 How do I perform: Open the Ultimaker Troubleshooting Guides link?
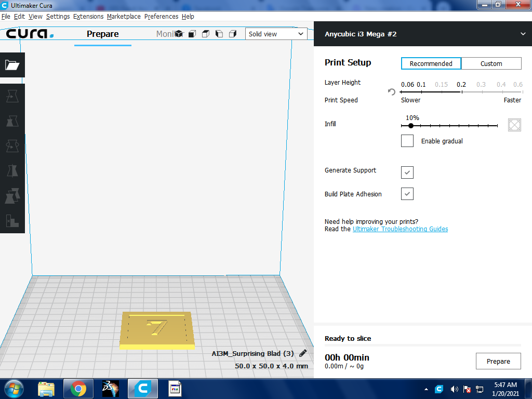(401, 229)
